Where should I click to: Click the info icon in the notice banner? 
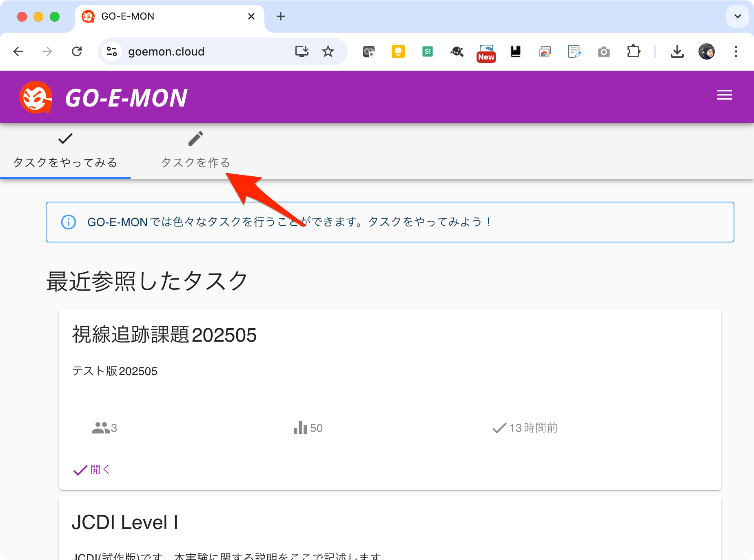tap(68, 222)
